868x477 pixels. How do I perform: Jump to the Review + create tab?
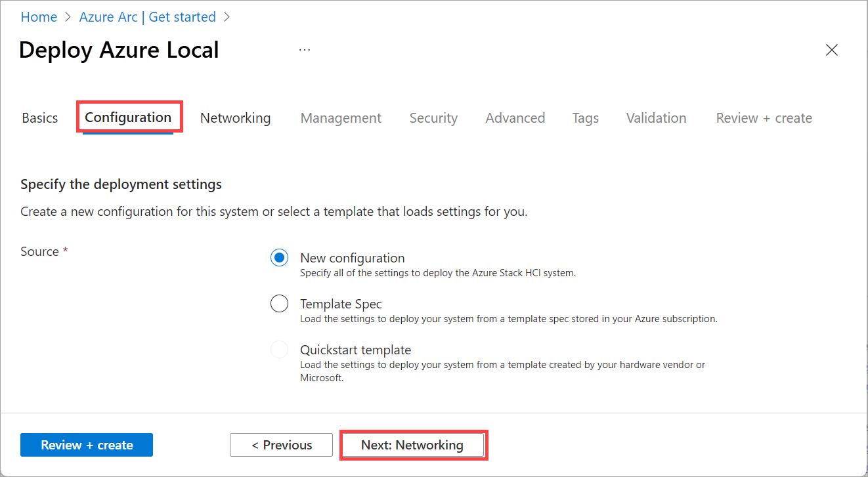click(x=764, y=118)
